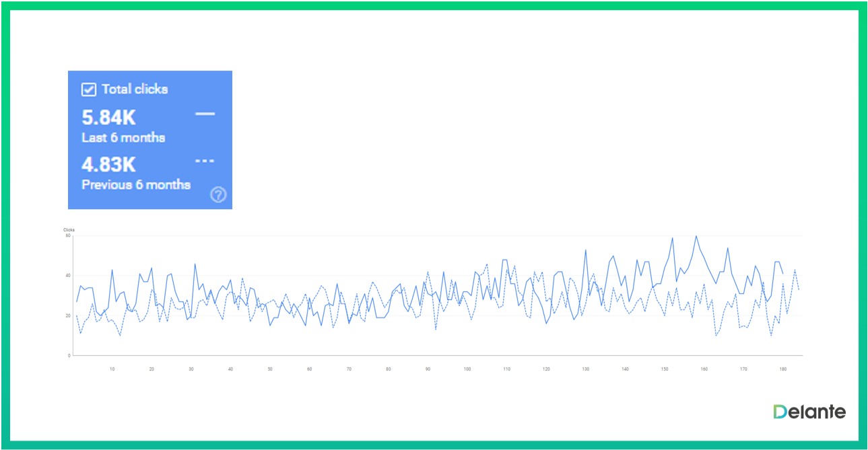Click the 'Total clicks' label text

point(135,89)
